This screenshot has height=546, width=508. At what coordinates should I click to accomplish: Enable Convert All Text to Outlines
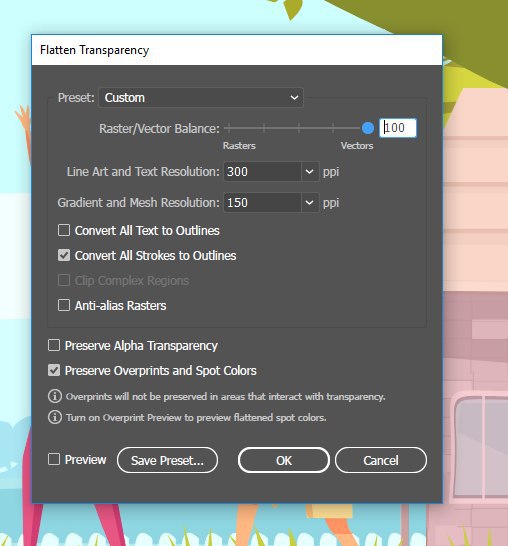64,230
